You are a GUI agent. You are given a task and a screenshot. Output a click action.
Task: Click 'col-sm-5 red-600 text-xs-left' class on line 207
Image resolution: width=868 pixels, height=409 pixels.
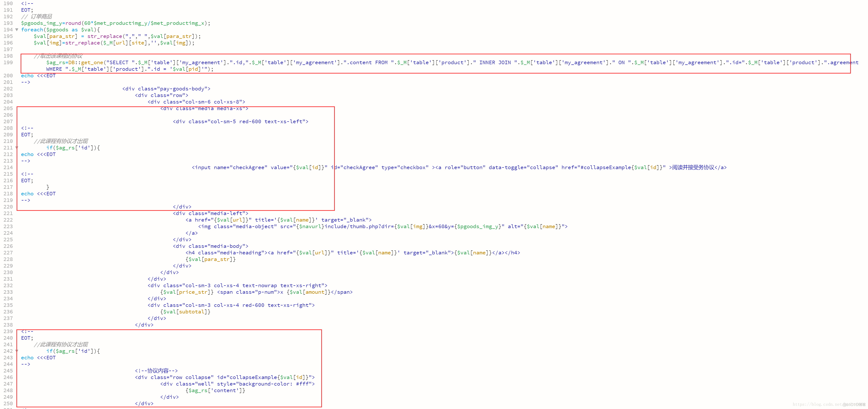(x=256, y=121)
